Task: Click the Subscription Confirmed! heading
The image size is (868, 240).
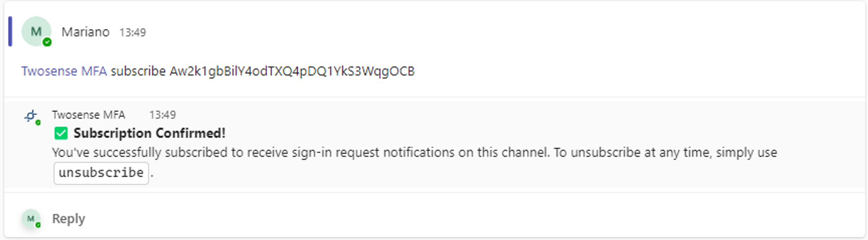Action: coord(149,133)
